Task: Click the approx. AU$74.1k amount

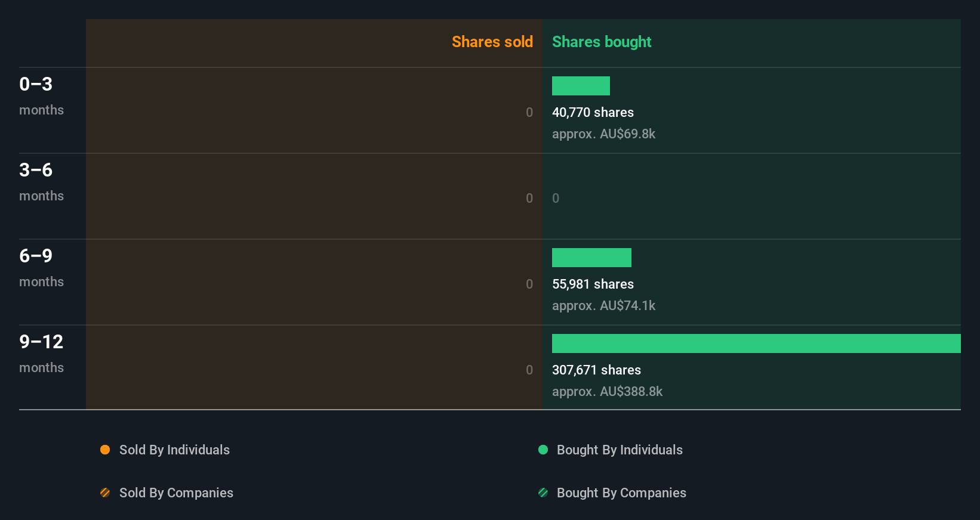Action: 603,305
